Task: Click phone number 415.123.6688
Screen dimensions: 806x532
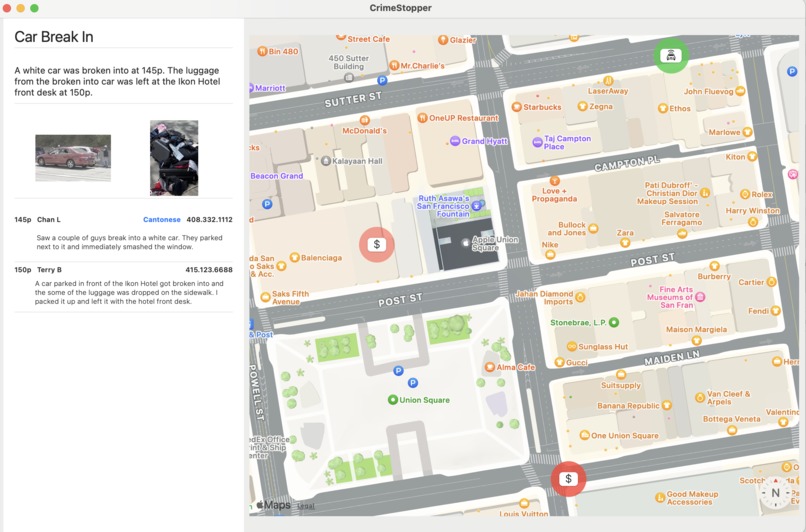Action: 209,269
